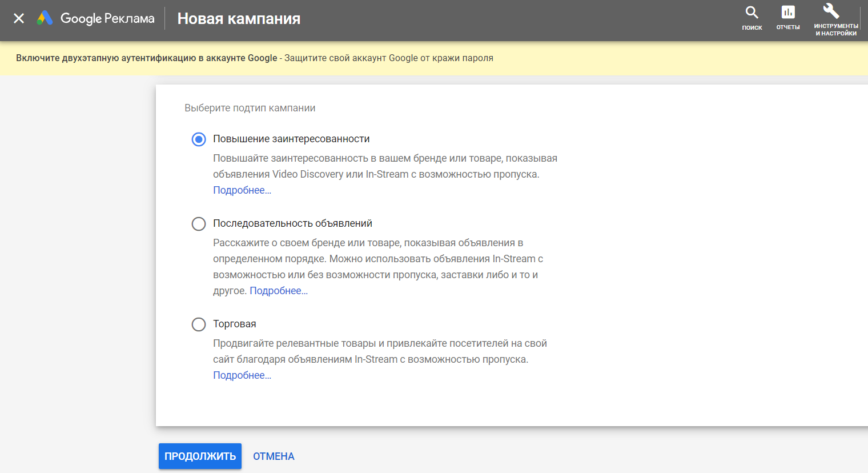Close the new campaign wizard with the X icon
868x473 pixels.
point(19,18)
